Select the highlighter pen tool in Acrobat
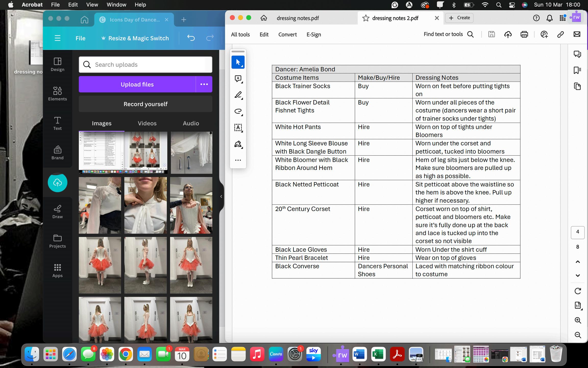The image size is (588, 368). pos(238,95)
